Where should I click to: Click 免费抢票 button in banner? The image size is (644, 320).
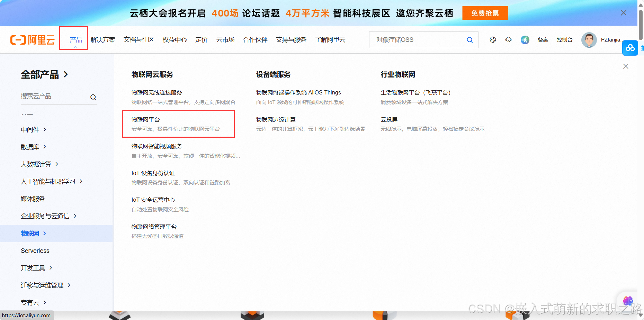click(485, 13)
